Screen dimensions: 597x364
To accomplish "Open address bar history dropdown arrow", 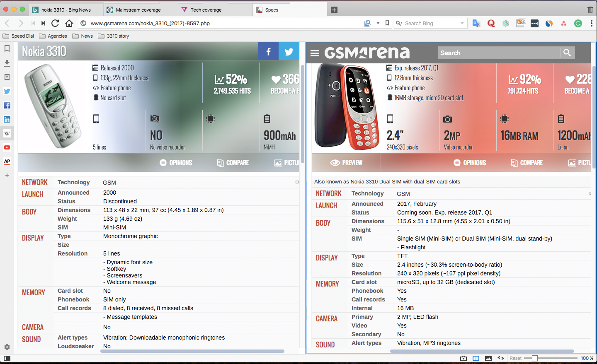I will pyautogui.click(x=378, y=23).
